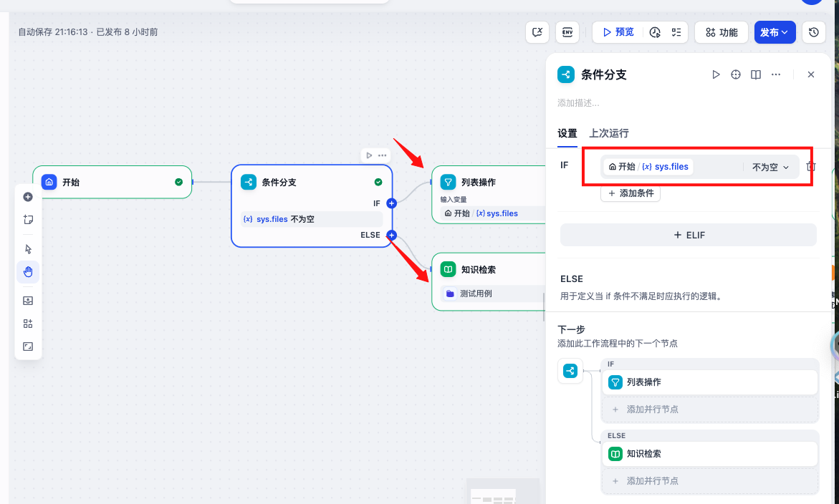Add parallel node under the ELSE branch

tap(710, 481)
